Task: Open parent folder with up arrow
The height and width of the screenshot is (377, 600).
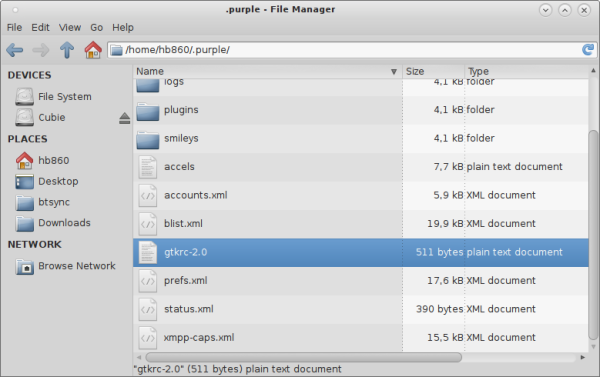Action: [67, 50]
